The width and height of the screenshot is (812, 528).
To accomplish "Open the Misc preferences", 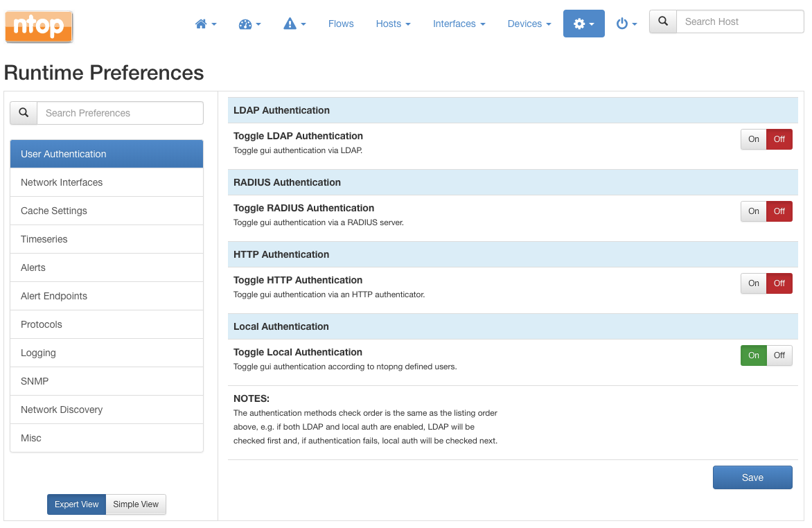I will pos(107,439).
